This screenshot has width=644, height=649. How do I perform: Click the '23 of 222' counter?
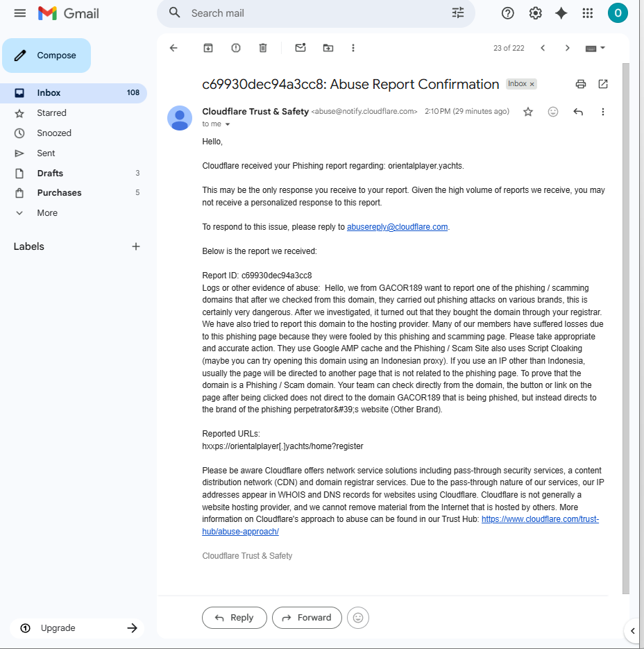tap(509, 48)
